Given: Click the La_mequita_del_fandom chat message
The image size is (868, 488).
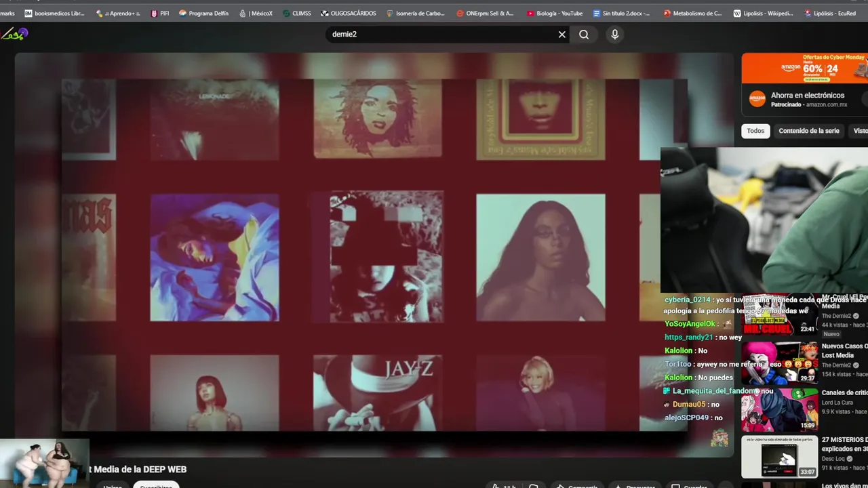Looking at the screenshot, I should coord(719,390).
